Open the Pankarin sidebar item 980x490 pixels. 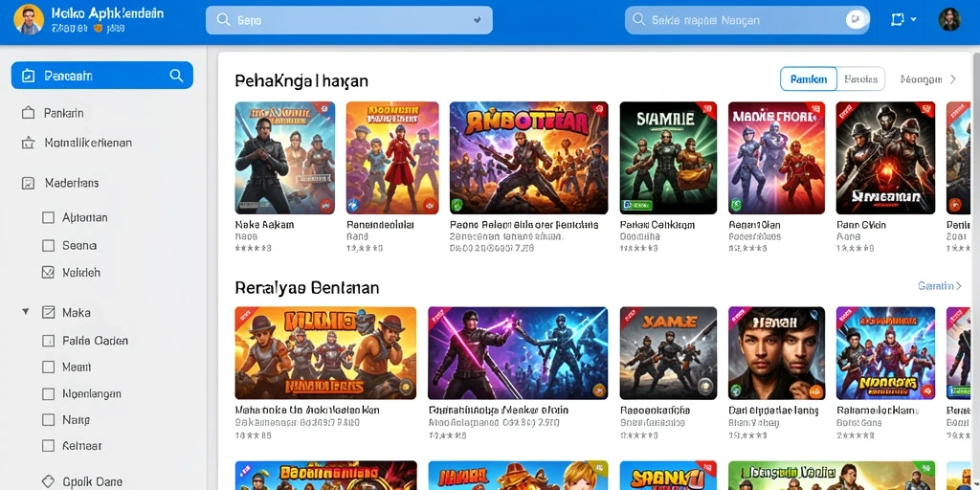coord(64,113)
